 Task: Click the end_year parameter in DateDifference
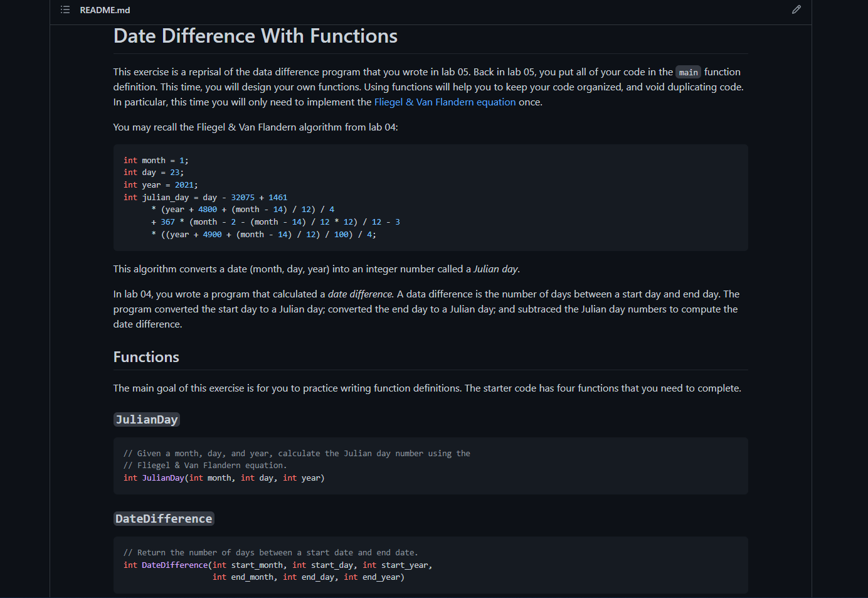click(380, 577)
